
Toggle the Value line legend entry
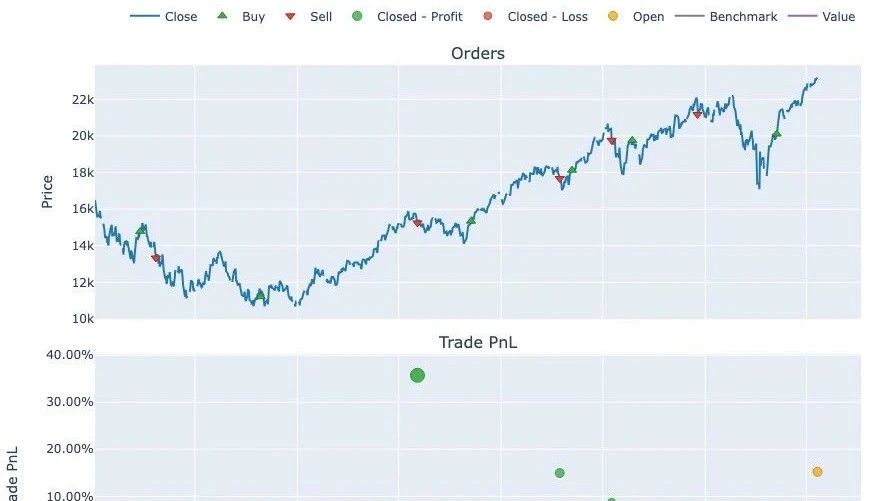tap(826, 17)
